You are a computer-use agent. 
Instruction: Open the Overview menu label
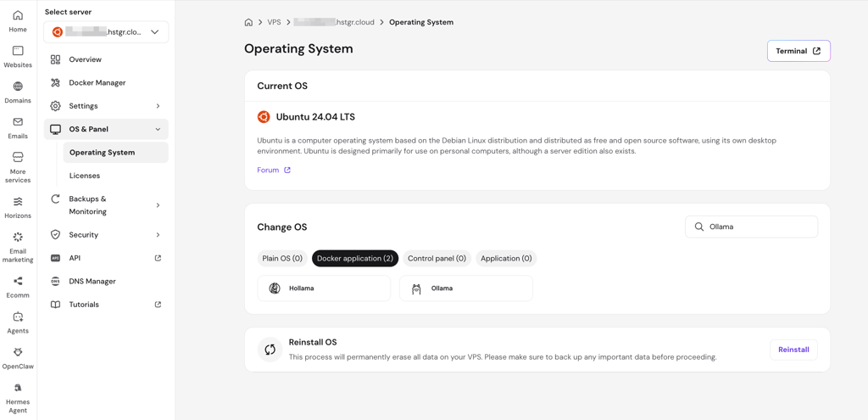click(x=86, y=59)
